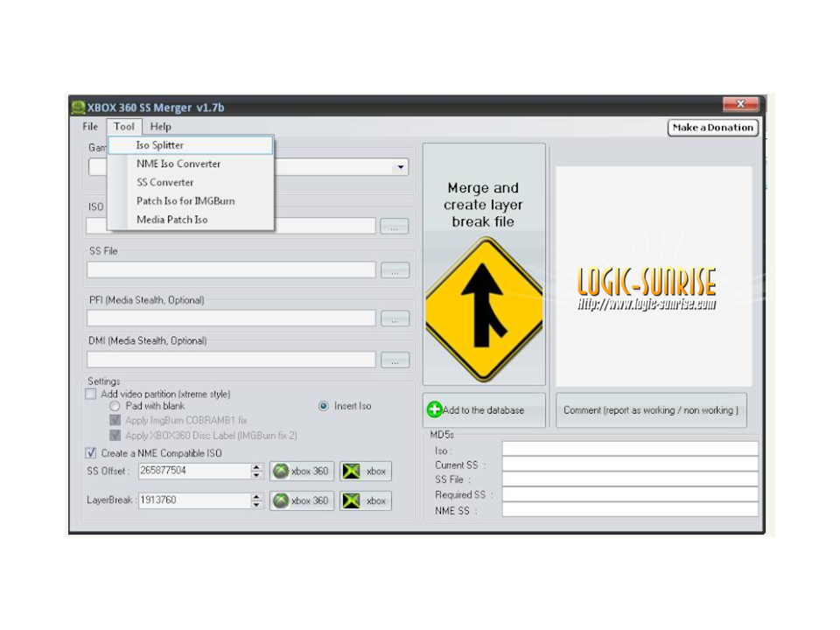Click the Required SS MD5 field
Viewport: 840px width, 630px height.
point(630,493)
